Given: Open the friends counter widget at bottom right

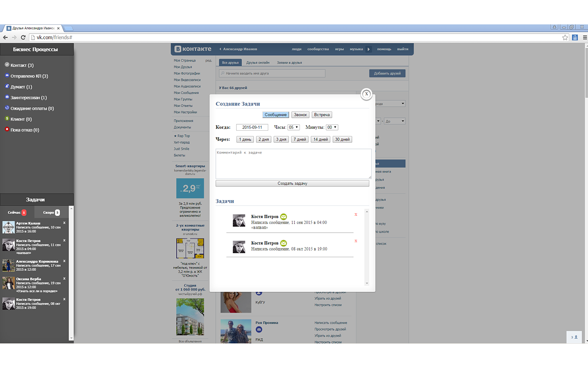Looking at the screenshot, I should (x=574, y=337).
